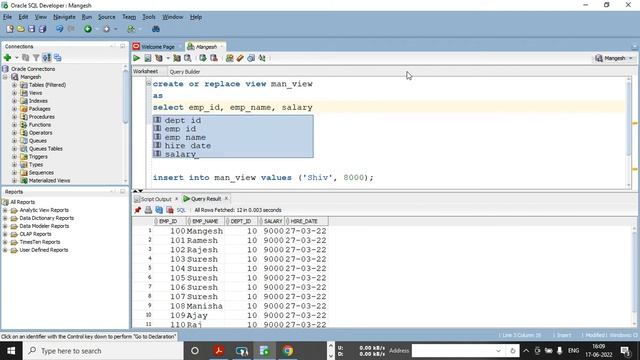Click the SQL Tuning Advisor icon
640x360 pixels.
[188, 58]
